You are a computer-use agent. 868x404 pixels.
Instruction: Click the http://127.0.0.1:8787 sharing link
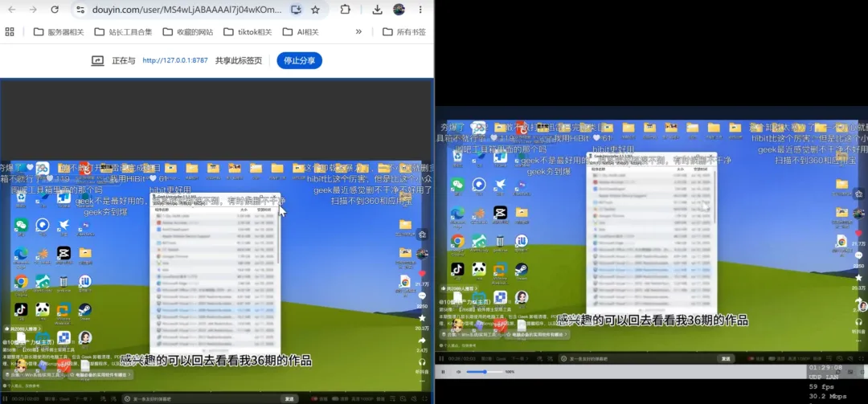pos(175,60)
